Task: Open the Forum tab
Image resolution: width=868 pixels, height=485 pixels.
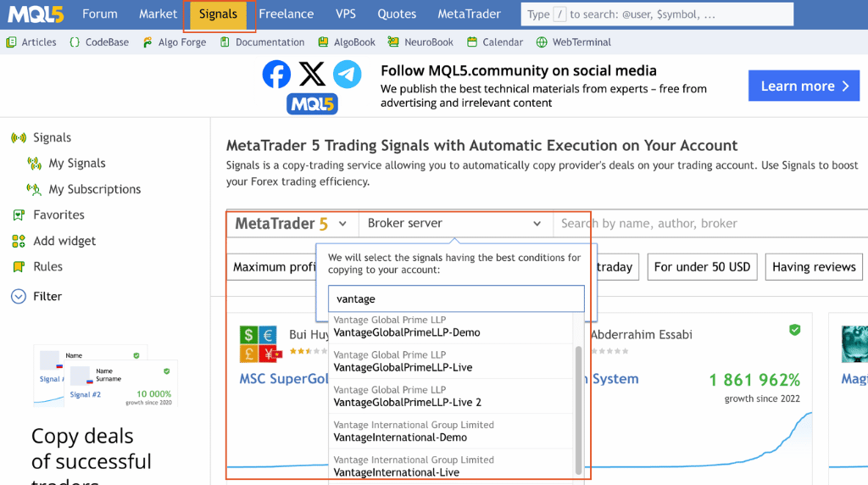Action: tap(100, 14)
